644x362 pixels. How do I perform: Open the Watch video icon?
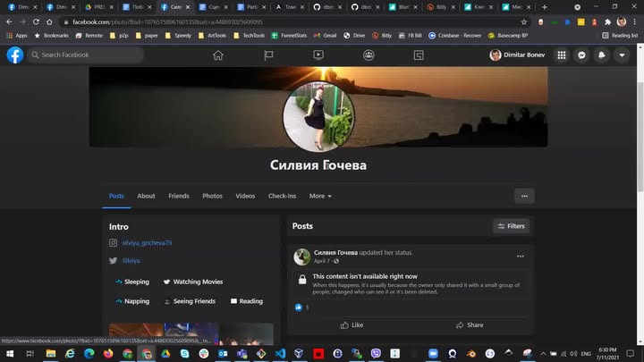click(x=318, y=55)
